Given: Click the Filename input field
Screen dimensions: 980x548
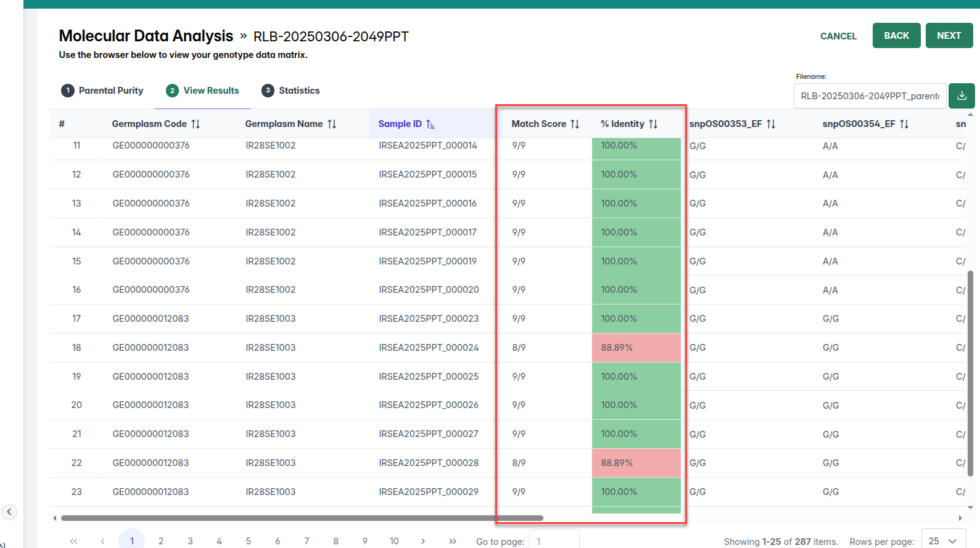Looking at the screenshot, I should click(869, 96).
